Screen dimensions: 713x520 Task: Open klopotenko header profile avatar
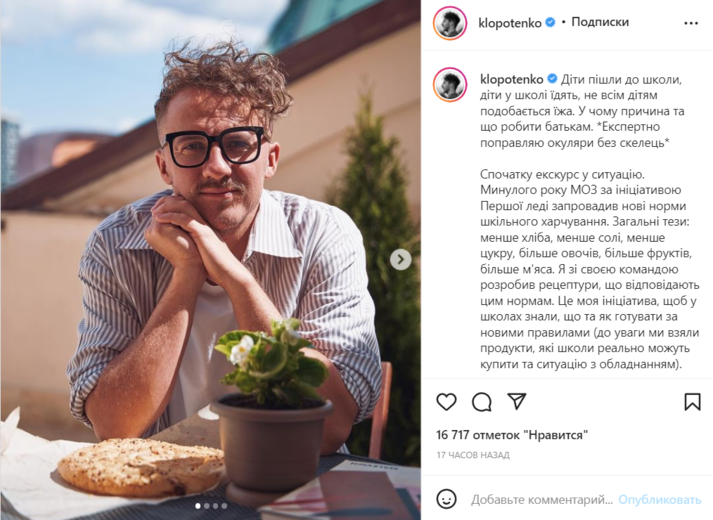[x=450, y=23]
